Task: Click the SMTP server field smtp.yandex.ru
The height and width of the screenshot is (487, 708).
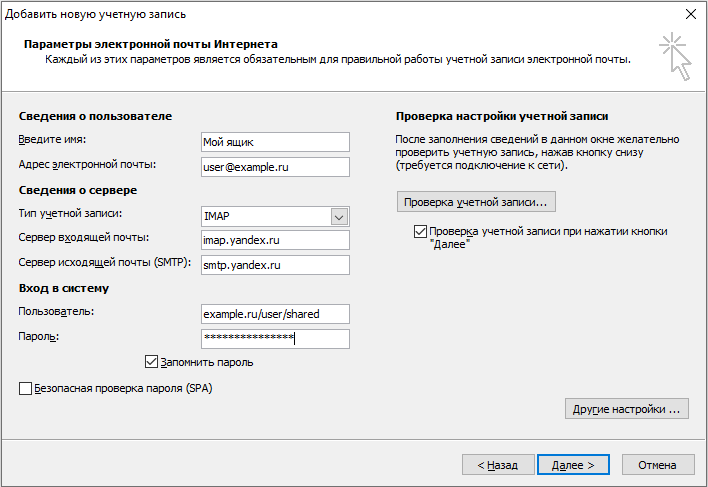Action: [274, 265]
